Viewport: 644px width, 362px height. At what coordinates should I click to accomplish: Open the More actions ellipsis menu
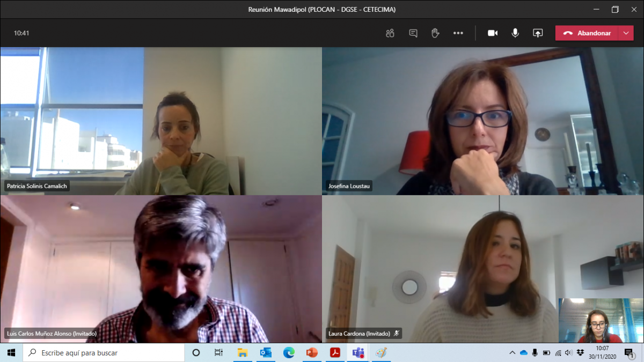coord(458,33)
